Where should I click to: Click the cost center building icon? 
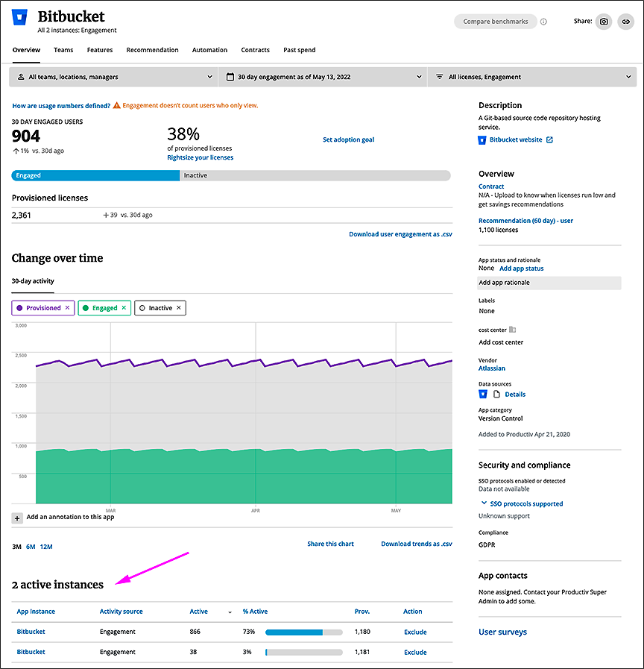click(x=512, y=330)
